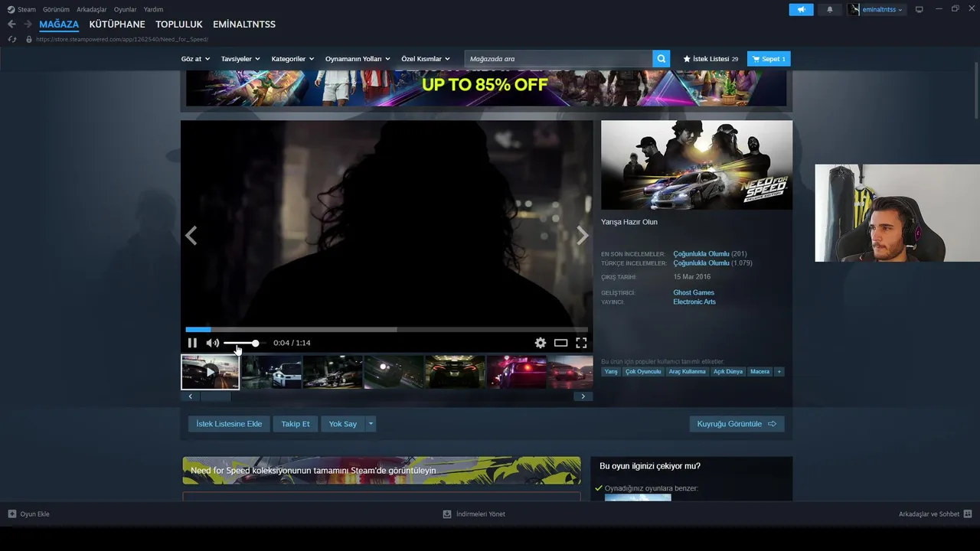Open recent reviews Çoğunlukla Olumlu (201) link

coord(710,254)
